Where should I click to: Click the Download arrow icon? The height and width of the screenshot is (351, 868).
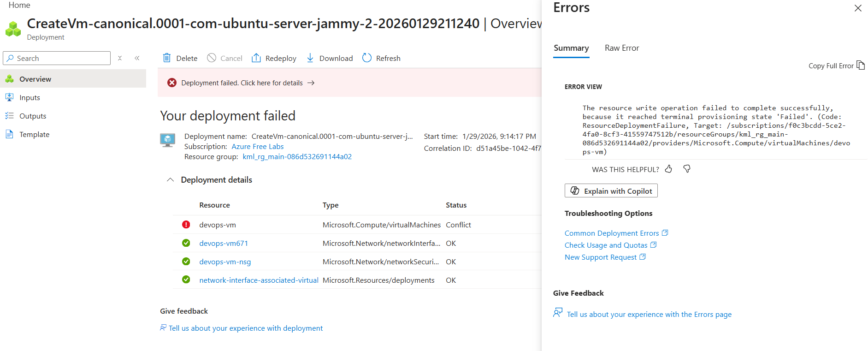coord(310,58)
